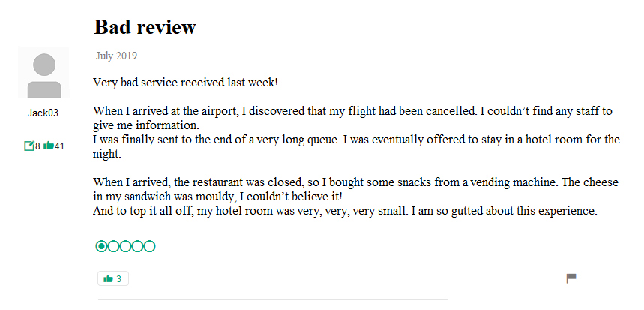The width and height of the screenshot is (644, 310).
Task: Click the flag icon to report review
Action: click(571, 278)
